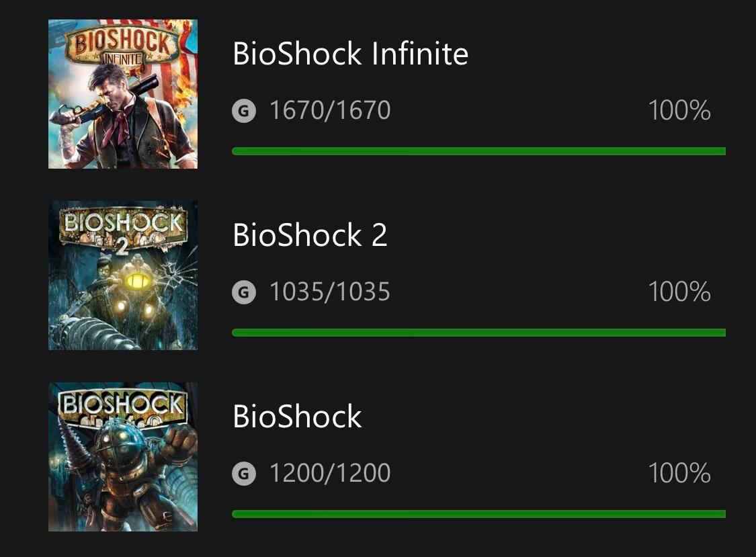The width and height of the screenshot is (756, 557).
Task: Open the BioShock Infinite cover art thumbnail
Action: 122,93
